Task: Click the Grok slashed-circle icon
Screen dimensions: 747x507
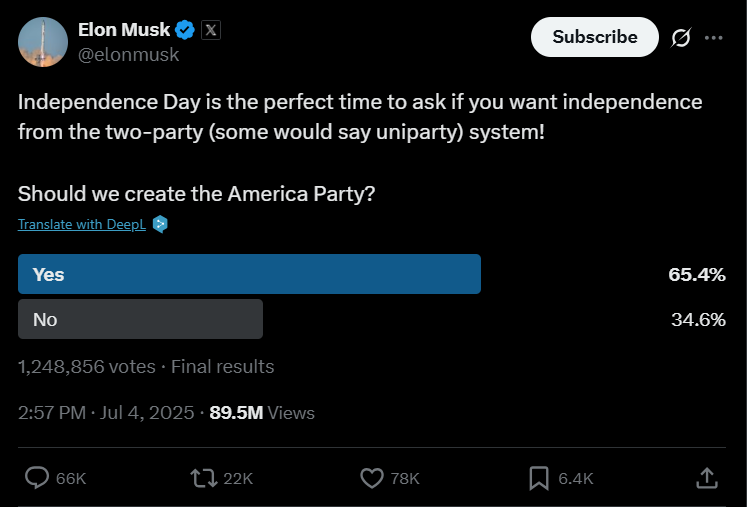Action: [681, 38]
